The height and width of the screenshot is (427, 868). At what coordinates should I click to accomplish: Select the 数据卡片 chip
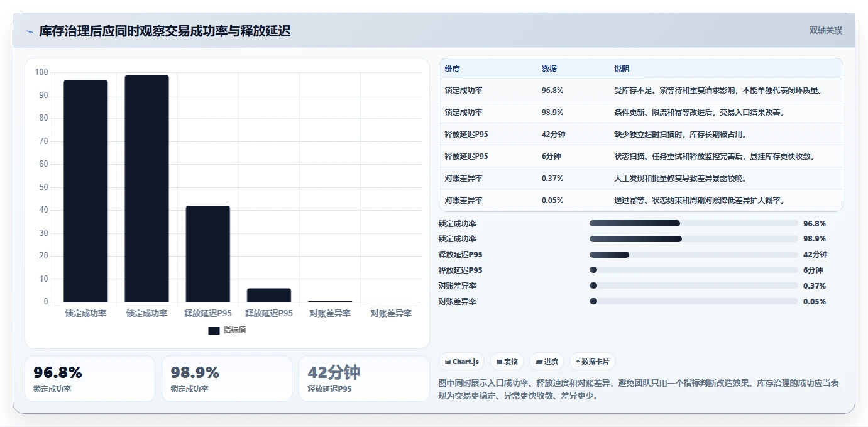593,362
